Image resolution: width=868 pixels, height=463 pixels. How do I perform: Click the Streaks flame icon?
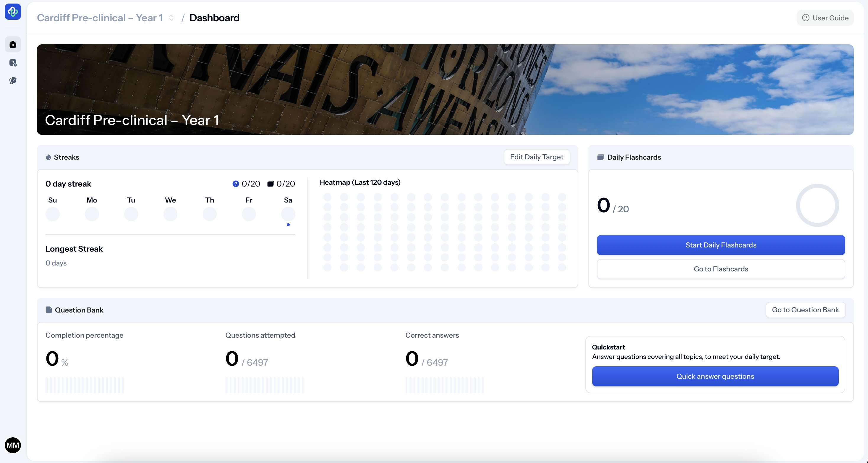click(x=48, y=157)
